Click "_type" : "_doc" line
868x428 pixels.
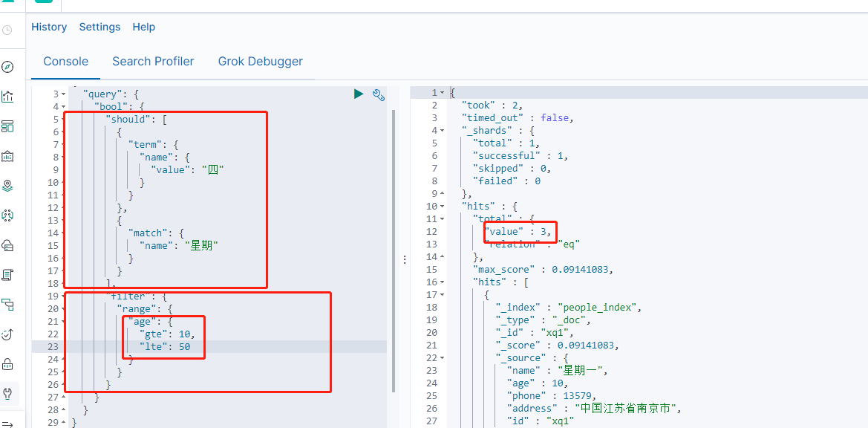[544, 320]
